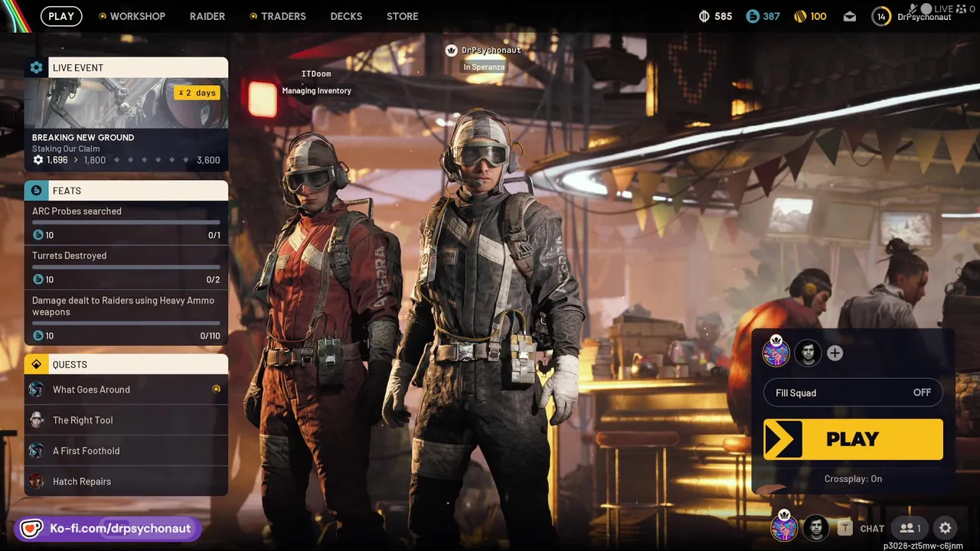Select the Heavy Ammo damage feat
980x551 pixels.
click(x=126, y=318)
